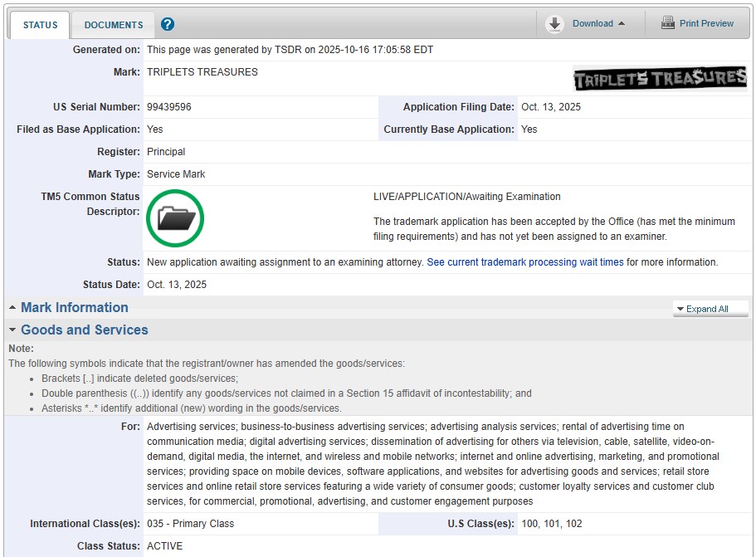The width and height of the screenshot is (756, 557).
Task: Click the green folder status icon
Action: 175,218
